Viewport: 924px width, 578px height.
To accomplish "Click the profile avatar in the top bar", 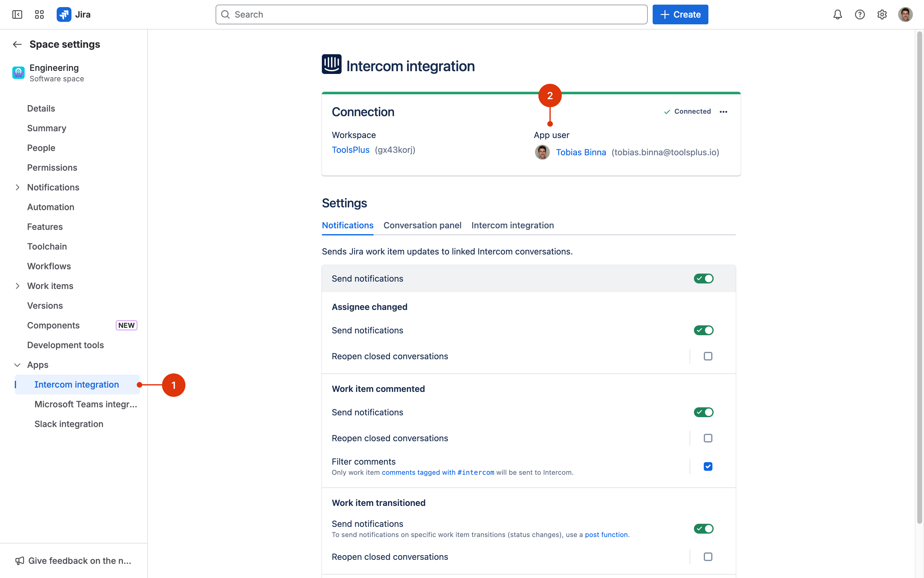I will pos(905,14).
